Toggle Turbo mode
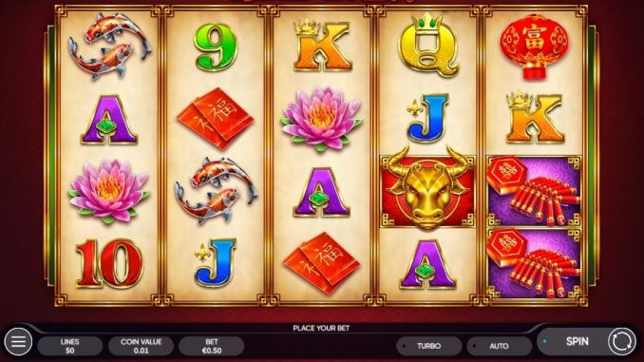Viewport: 644px width, 362px height. coord(428,346)
